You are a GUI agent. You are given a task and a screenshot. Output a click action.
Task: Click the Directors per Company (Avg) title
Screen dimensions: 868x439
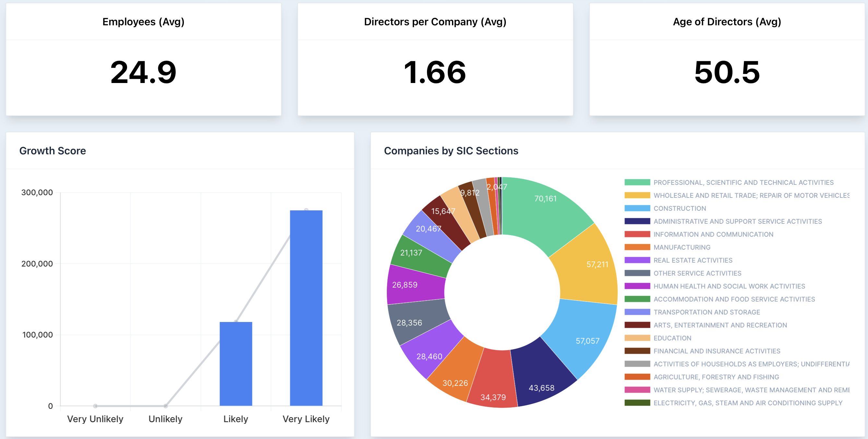[x=435, y=22]
